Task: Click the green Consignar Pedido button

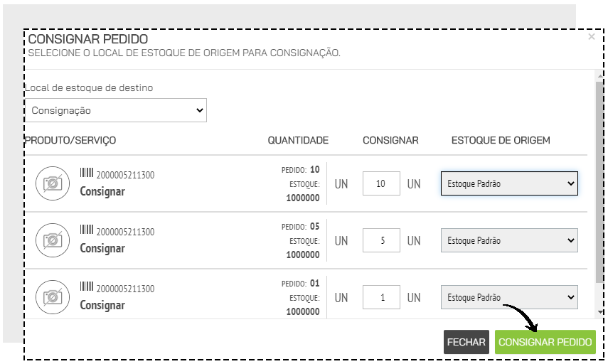Action: point(545,342)
